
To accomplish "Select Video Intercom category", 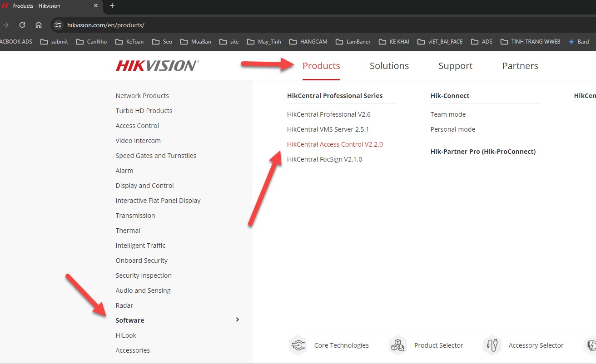I will (138, 141).
